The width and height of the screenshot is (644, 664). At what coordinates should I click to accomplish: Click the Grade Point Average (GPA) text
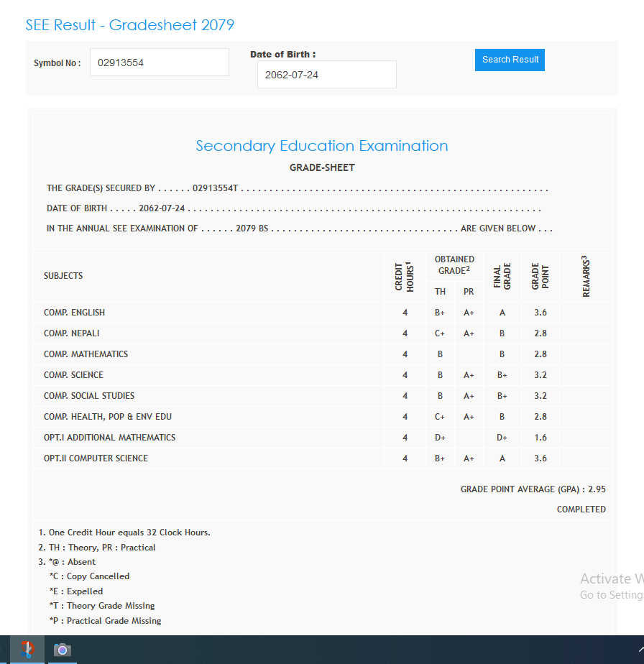[533, 489]
